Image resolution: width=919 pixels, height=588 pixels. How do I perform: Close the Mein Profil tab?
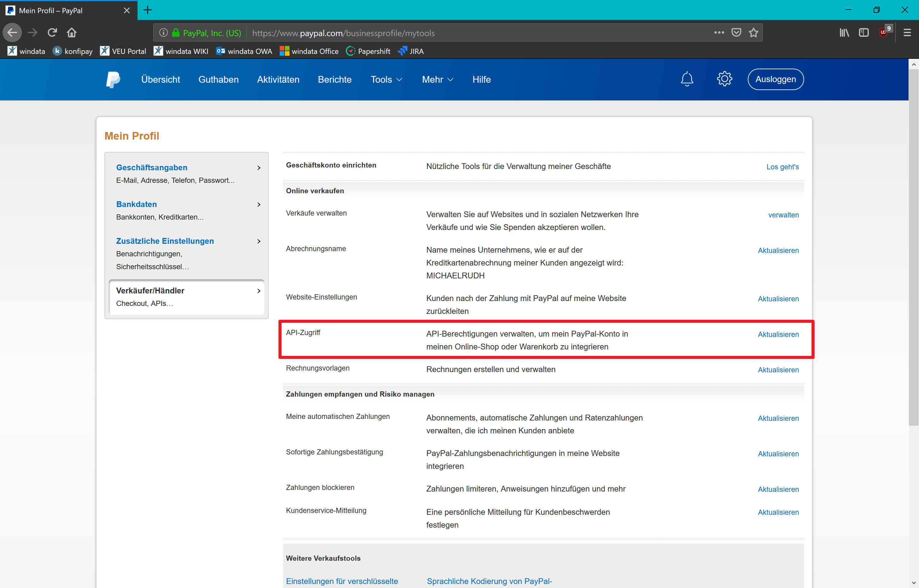point(127,10)
